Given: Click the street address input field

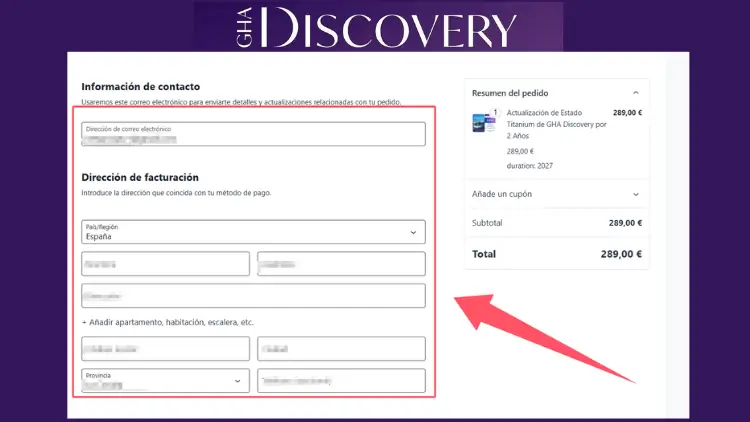Looking at the screenshot, I should 253,295.
